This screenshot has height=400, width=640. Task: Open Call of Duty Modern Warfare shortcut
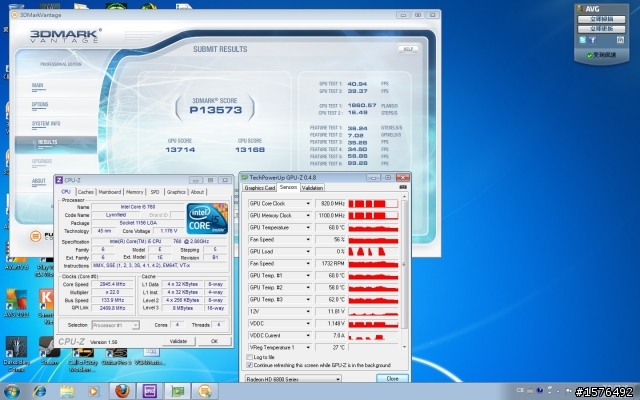point(83,360)
